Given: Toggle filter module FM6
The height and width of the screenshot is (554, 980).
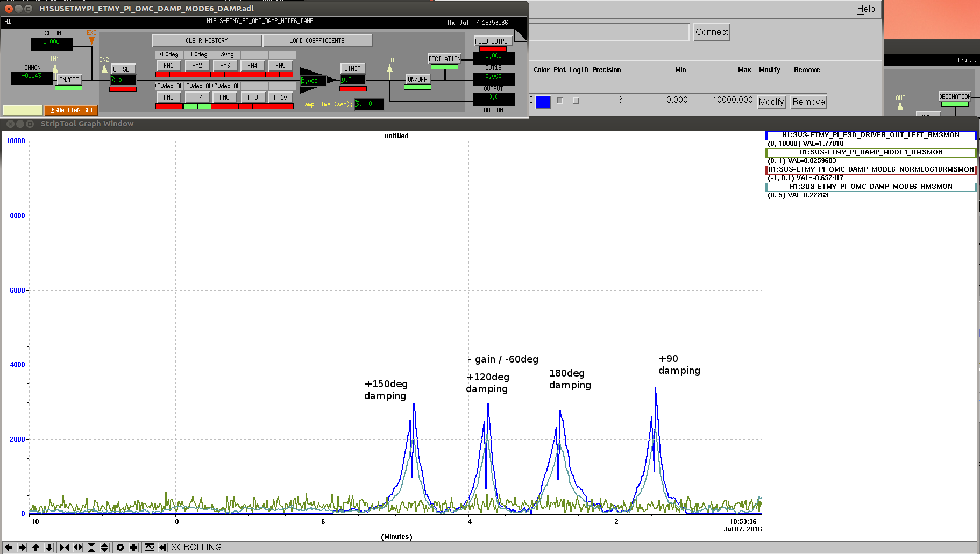Looking at the screenshot, I should [x=168, y=97].
